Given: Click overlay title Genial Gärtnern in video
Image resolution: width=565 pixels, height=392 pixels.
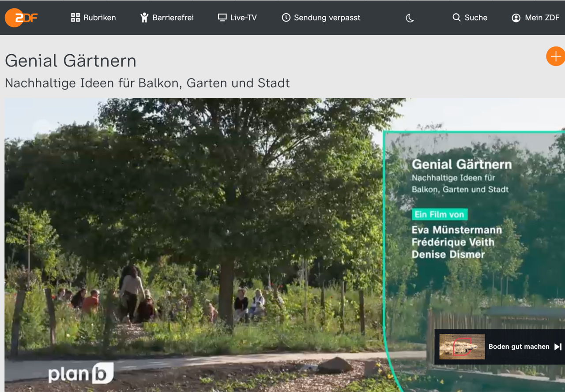Looking at the screenshot, I should tap(462, 164).
